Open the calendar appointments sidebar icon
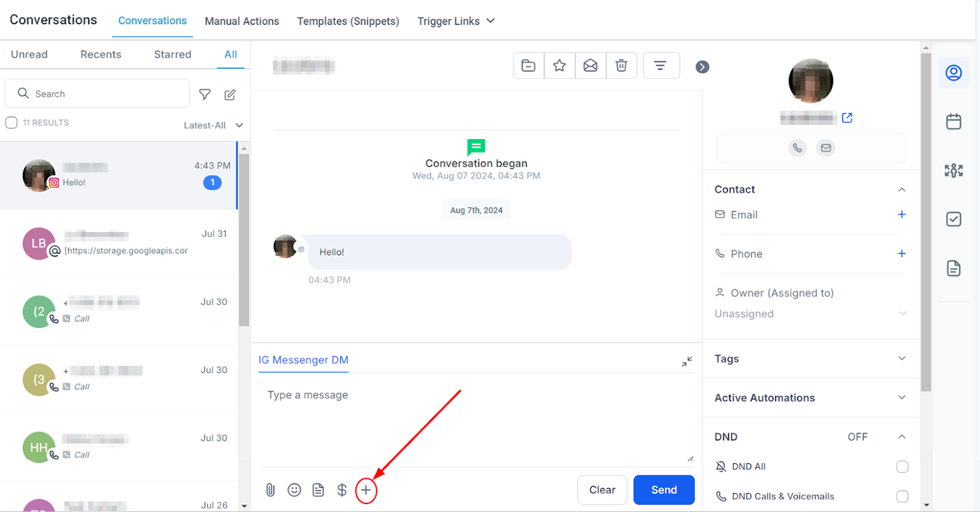 tap(954, 121)
